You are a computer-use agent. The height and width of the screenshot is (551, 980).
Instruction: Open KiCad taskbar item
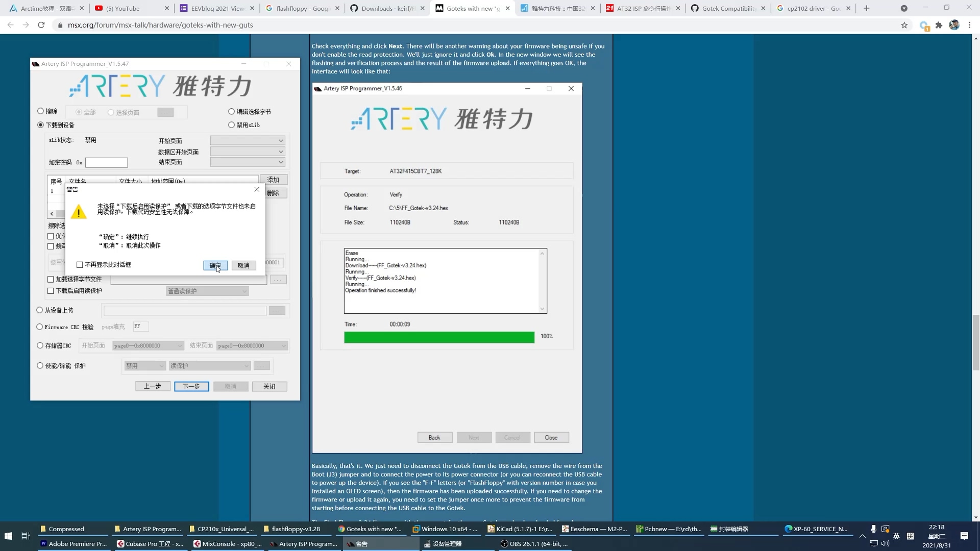coord(520,529)
